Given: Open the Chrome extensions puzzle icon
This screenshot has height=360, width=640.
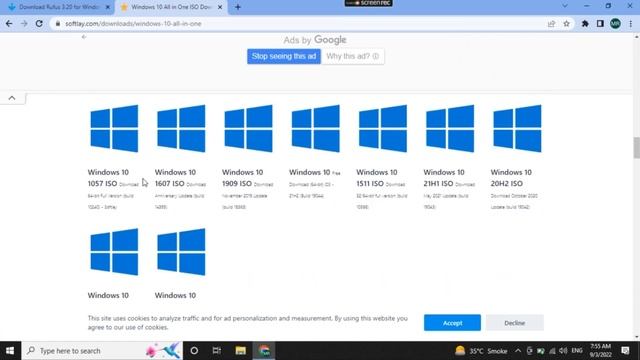Looking at the screenshot, I should coord(585,24).
